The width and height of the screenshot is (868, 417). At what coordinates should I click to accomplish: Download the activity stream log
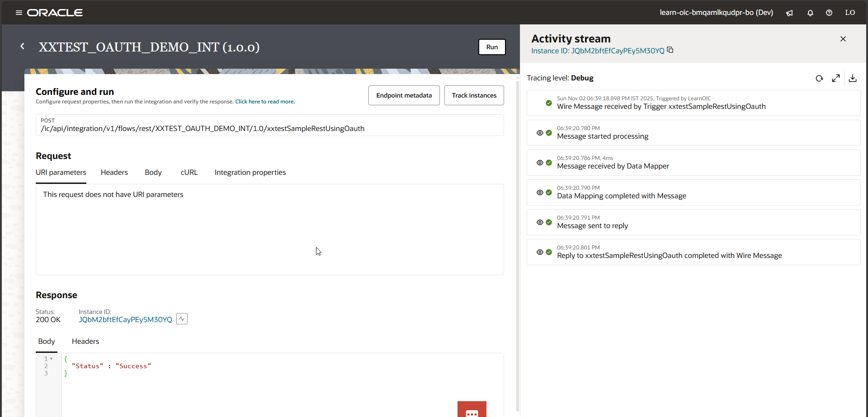pyautogui.click(x=853, y=78)
